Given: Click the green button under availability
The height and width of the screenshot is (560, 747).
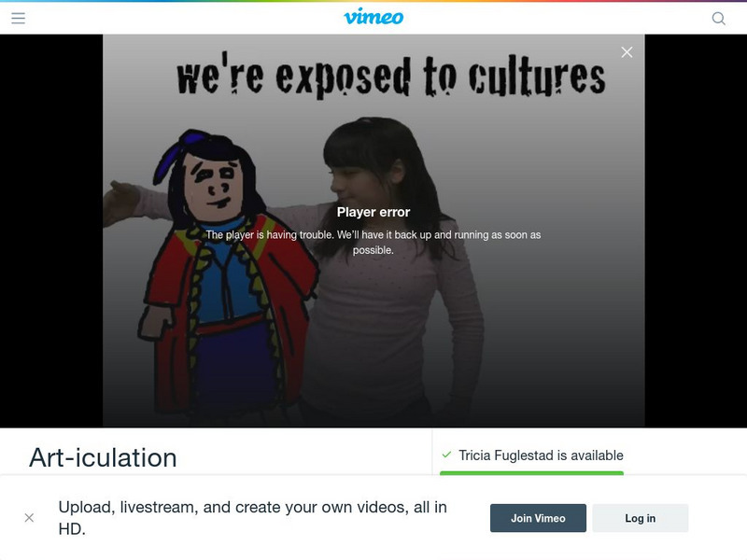Looking at the screenshot, I should pyautogui.click(x=531, y=473).
